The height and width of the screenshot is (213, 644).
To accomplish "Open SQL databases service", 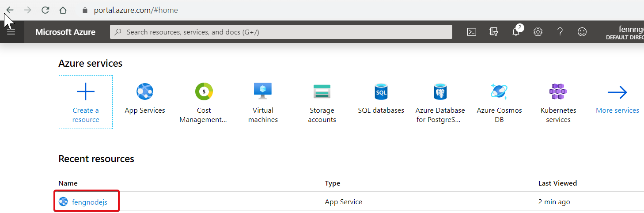I will click(x=381, y=99).
